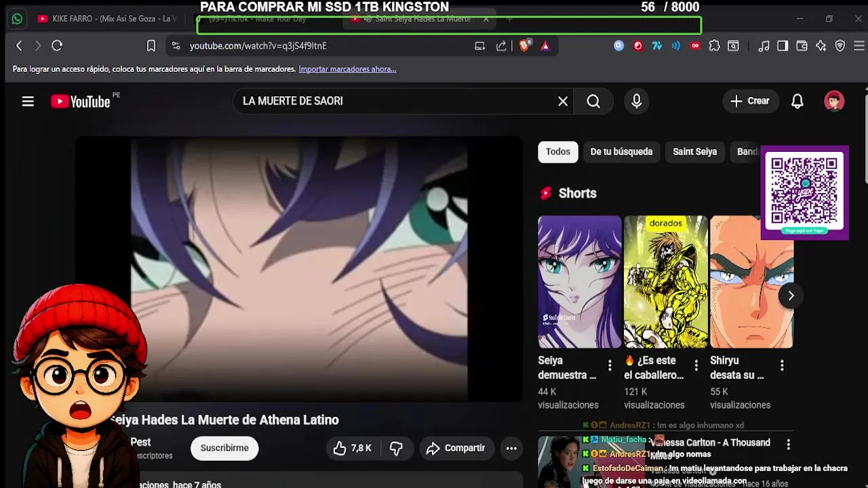Switch to the KIKE FARRO mix tab
This screenshot has height=488, width=868.
tap(108, 19)
